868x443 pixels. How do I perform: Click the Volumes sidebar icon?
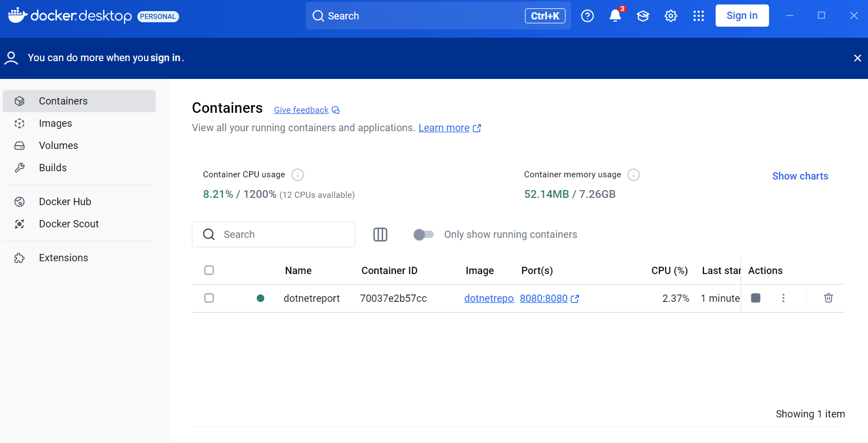(x=19, y=146)
